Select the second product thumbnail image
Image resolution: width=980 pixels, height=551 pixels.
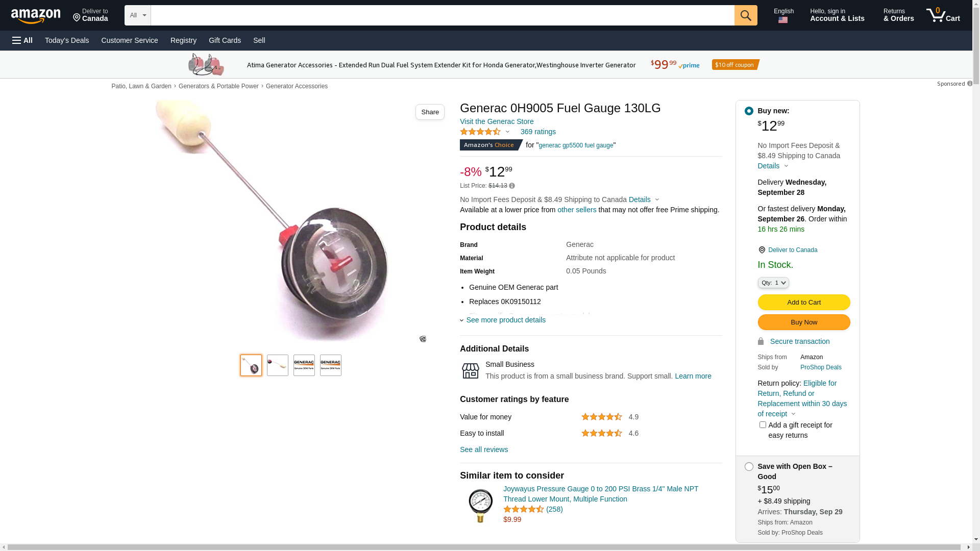tap(278, 366)
